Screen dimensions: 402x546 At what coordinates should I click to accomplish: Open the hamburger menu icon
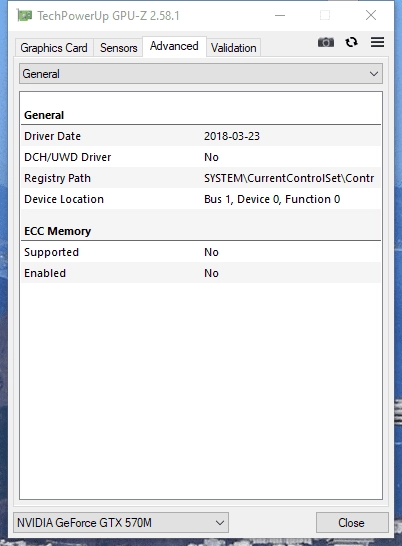pos(377,42)
